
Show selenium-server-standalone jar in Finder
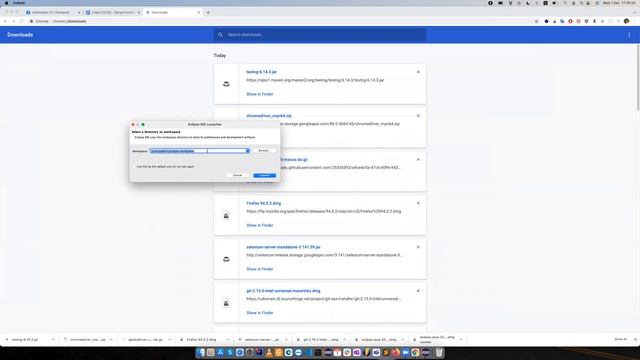[260, 269]
